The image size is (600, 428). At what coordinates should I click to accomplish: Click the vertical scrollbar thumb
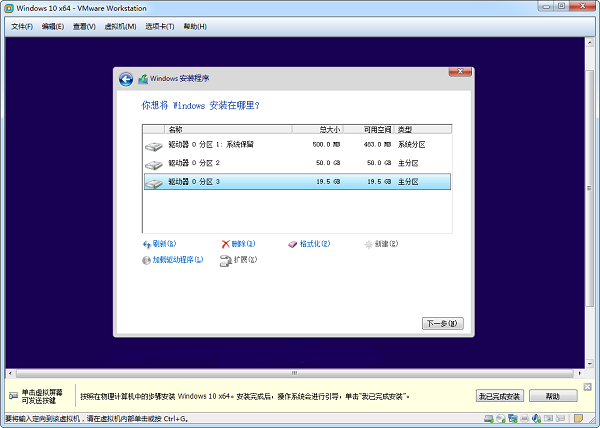click(590, 188)
